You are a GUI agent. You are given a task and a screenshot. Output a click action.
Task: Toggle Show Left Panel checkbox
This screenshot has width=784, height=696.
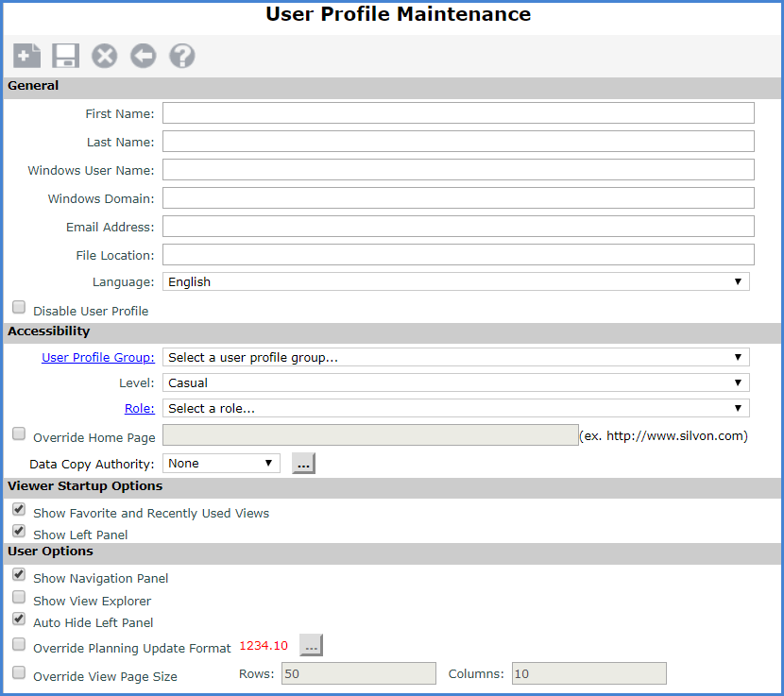pyautogui.click(x=19, y=532)
